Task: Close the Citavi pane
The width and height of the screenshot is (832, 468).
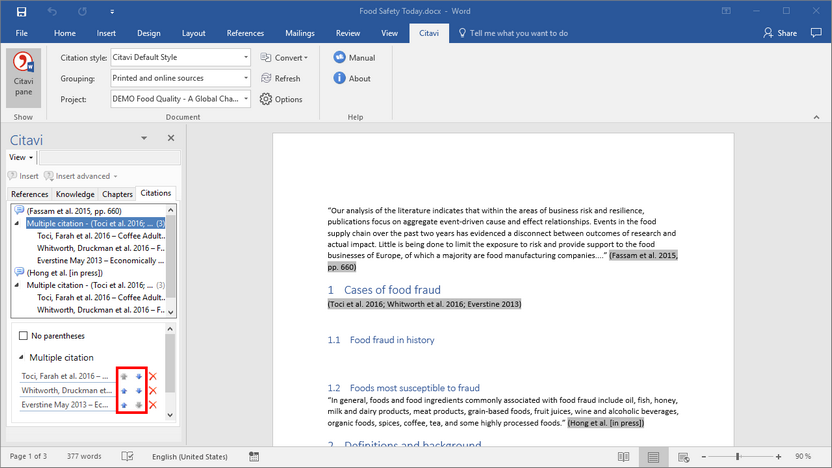Action: (x=171, y=138)
